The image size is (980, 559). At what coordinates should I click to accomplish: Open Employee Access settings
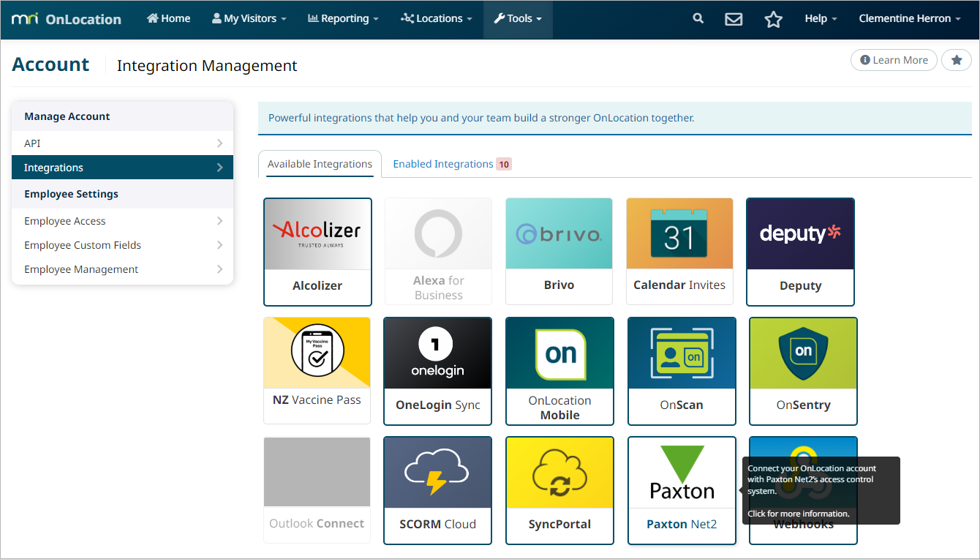[122, 221]
